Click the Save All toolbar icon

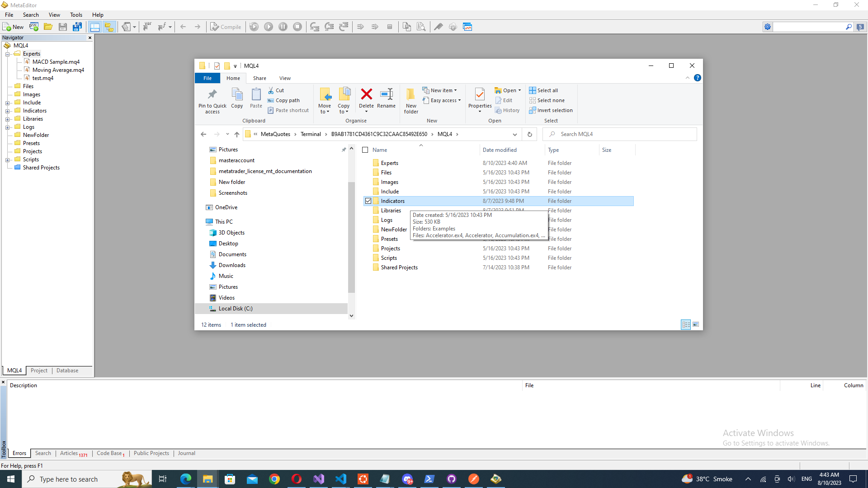click(77, 27)
